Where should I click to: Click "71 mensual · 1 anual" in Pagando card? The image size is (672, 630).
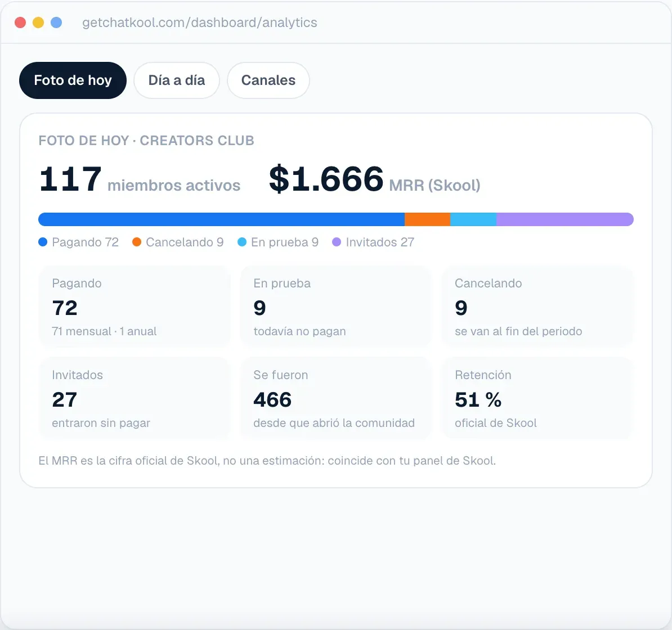tap(104, 331)
